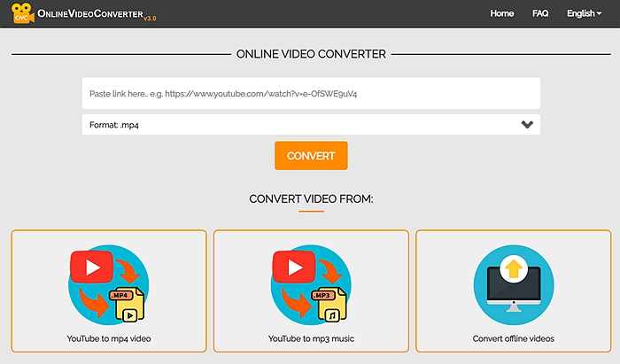Click the OVC camera logo icon
Viewport: 620px width, 364px height.
click(22, 13)
